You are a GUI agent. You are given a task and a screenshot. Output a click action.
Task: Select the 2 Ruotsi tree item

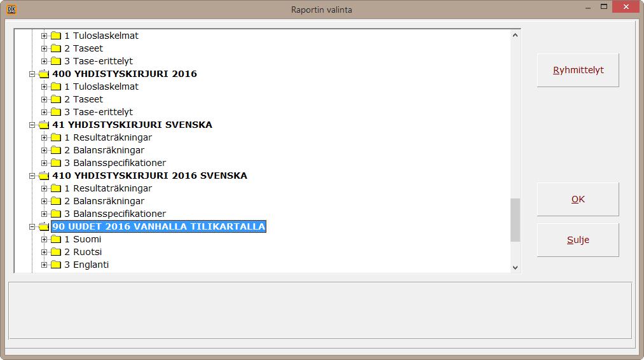click(83, 252)
